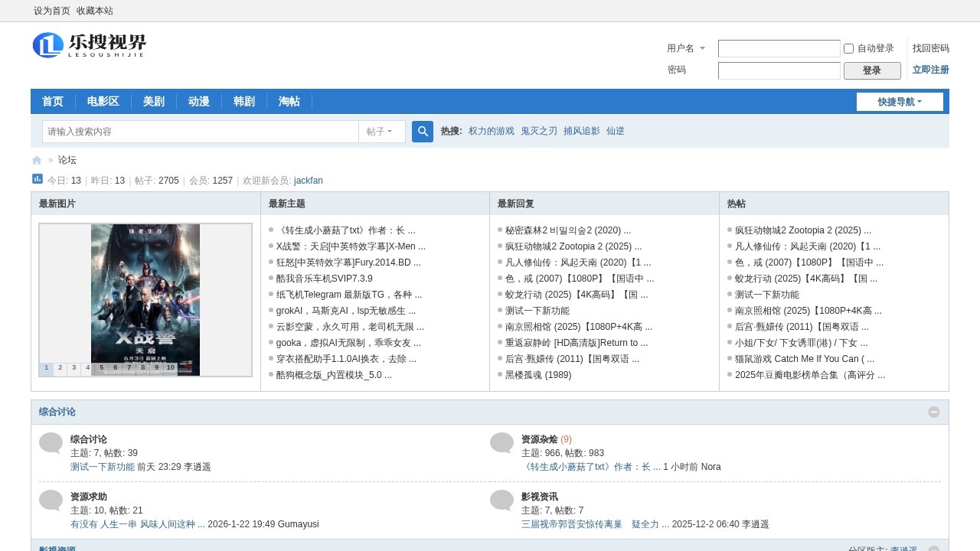980x551 pixels.
Task: Open the 综合讨论 forum avatar icon
Action: tap(50, 442)
